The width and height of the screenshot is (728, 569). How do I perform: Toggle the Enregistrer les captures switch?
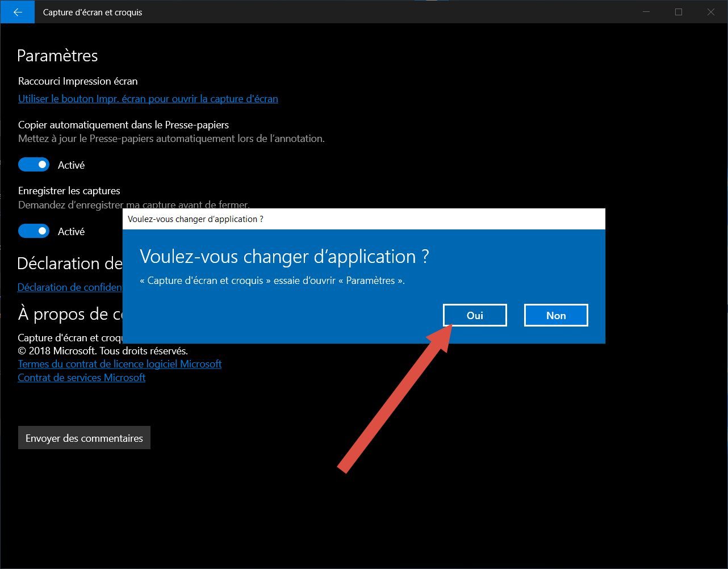pos(34,231)
